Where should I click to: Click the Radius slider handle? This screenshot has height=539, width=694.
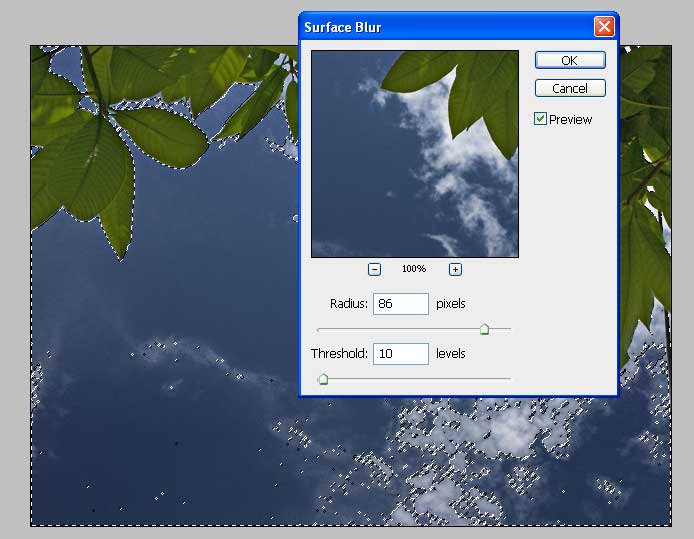click(x=484, y=329)
